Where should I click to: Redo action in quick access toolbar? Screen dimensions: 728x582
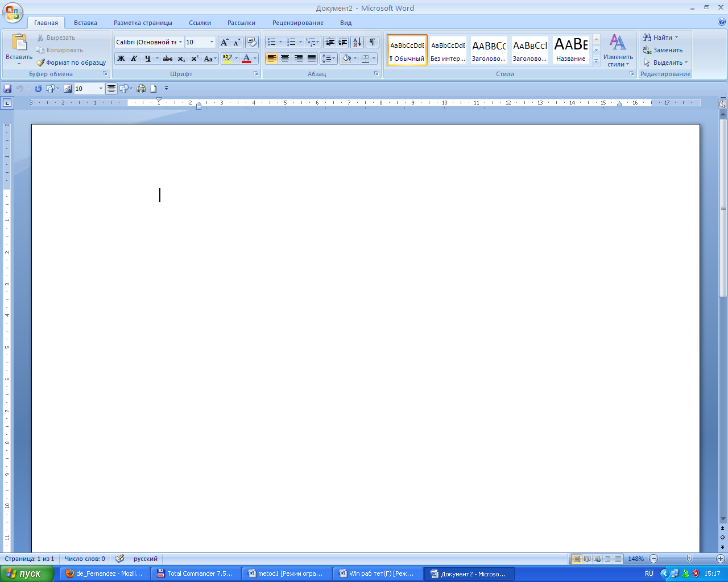38,89
